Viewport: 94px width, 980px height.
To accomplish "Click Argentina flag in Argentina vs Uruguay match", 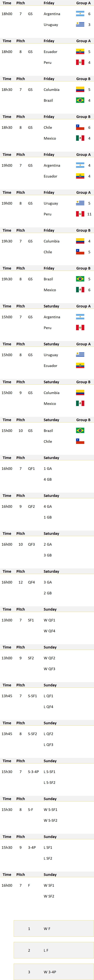I will pos(80,14).
